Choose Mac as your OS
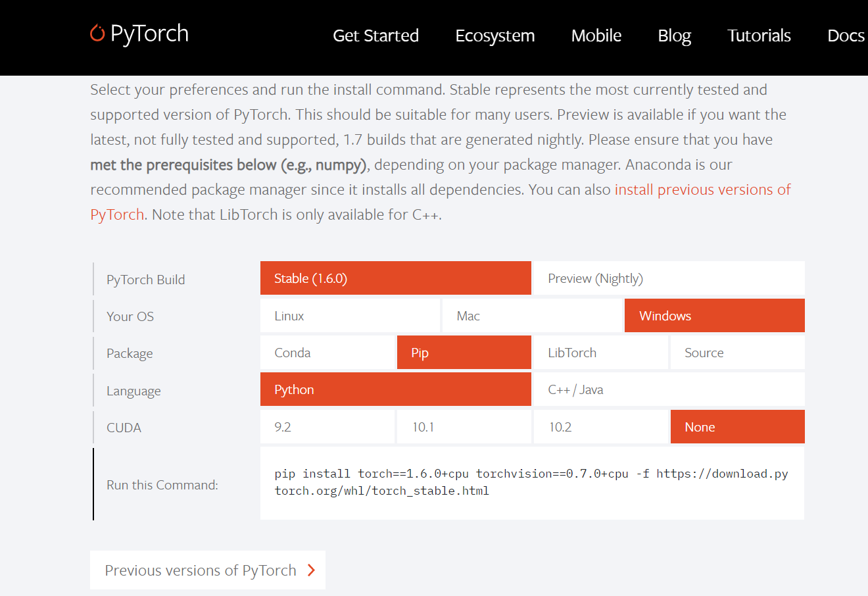 click(x=533, y=316)
